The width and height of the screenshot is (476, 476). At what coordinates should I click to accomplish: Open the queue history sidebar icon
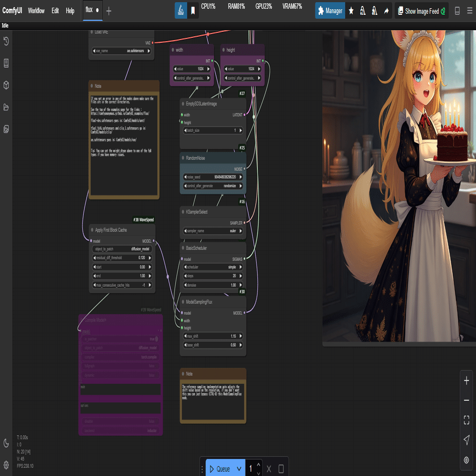(x=6, y=42)
